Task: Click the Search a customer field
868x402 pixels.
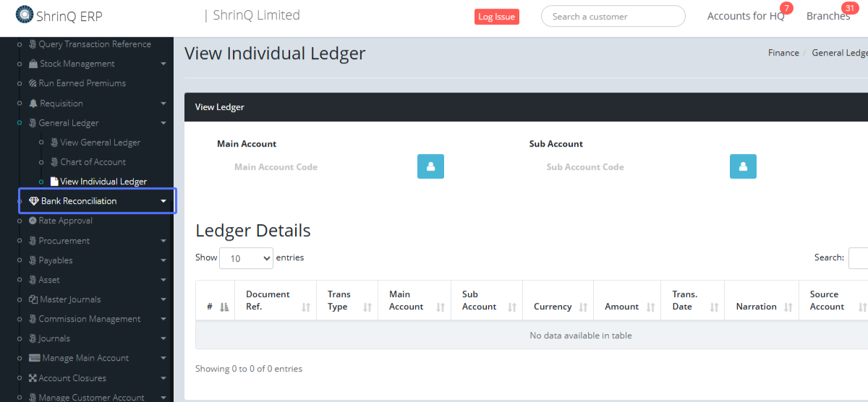Action: tap(613, 16)
